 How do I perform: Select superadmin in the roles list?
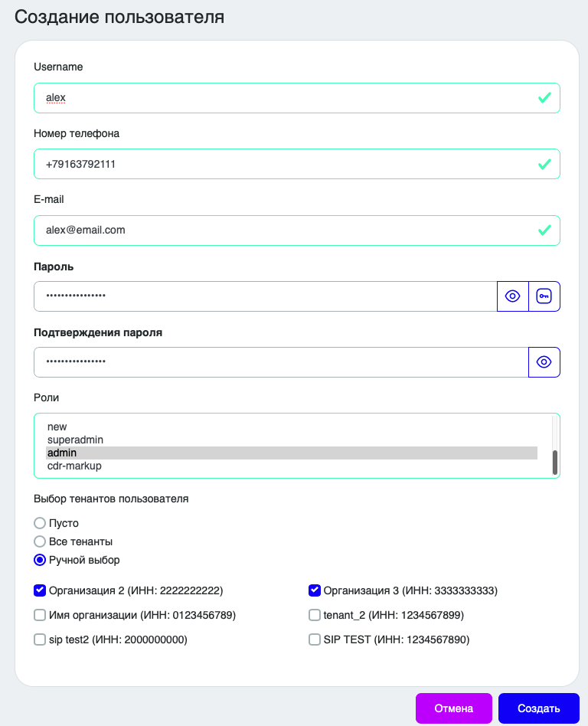(x=292, y=440)
